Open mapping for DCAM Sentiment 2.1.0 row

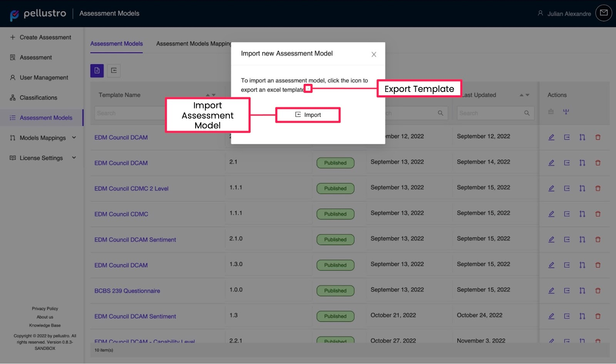[x=582, y=239]
